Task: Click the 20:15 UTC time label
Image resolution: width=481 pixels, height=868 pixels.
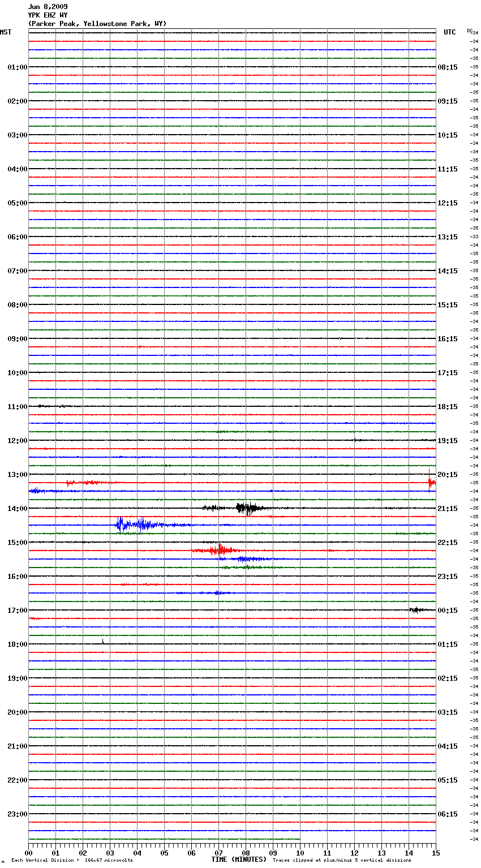Action: click(448, 475)
